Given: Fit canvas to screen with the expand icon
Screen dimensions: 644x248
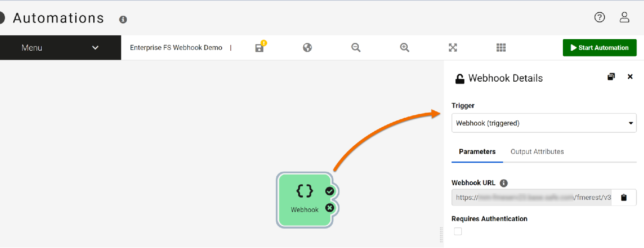Looking at the screenshot, I should click(453, 48).
